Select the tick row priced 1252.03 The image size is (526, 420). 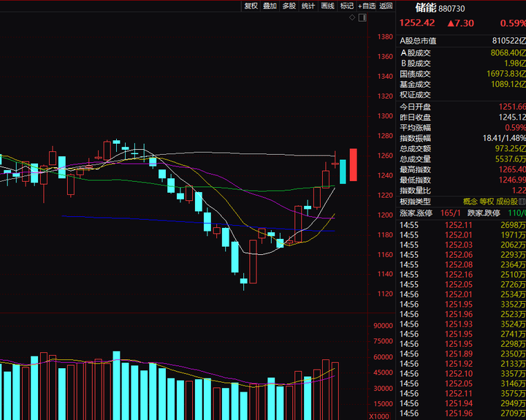(462, 245)
